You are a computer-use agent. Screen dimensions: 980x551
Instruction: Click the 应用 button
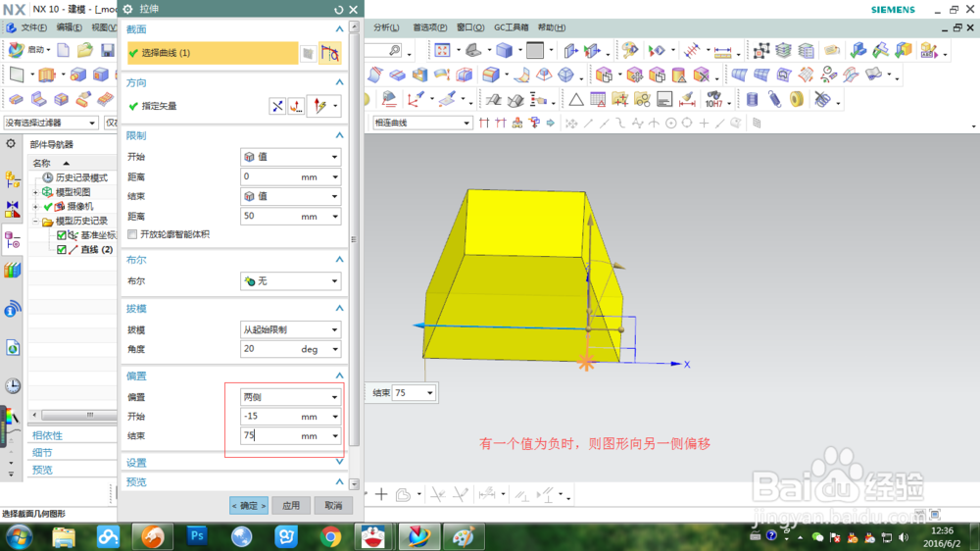[291, 505]
